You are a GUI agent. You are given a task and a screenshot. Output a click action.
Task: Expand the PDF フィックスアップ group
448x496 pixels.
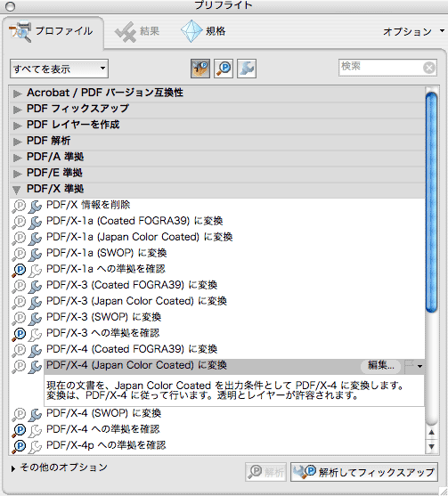pyautogui.click(x=17, y=110)
